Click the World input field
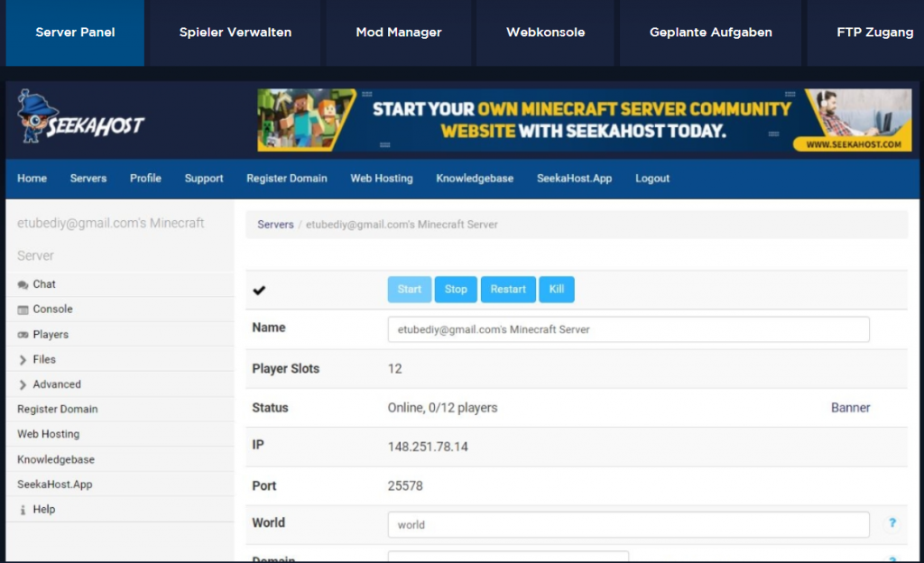 click(x=628, y=525)
